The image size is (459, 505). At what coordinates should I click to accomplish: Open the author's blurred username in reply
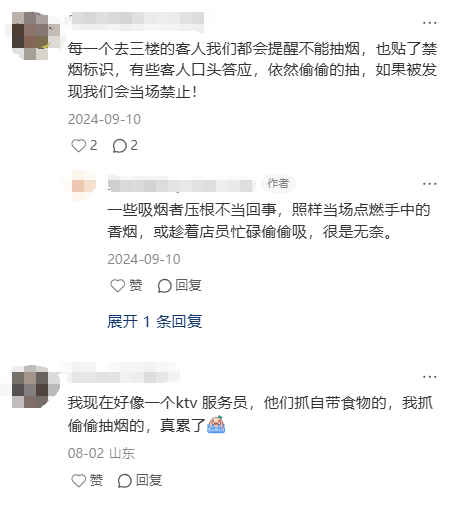[182, 184]
